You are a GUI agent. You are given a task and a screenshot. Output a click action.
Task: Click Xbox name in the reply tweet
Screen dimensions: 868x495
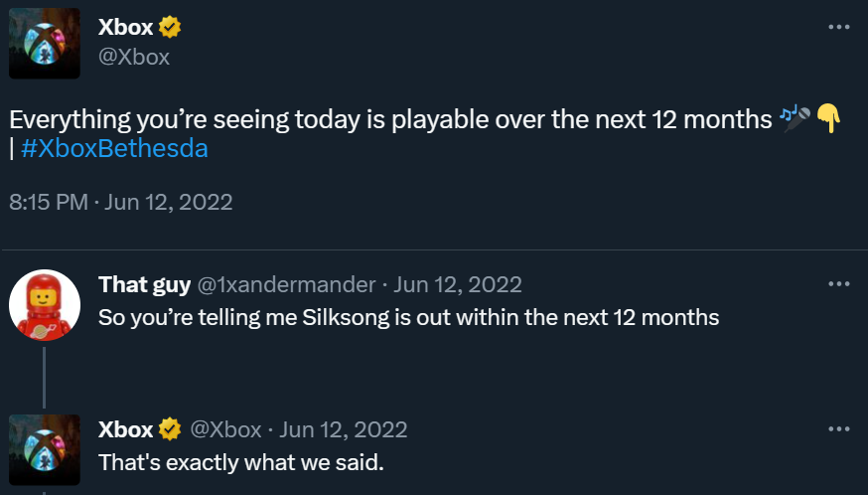pyautogui.click(x=125, y=429)
